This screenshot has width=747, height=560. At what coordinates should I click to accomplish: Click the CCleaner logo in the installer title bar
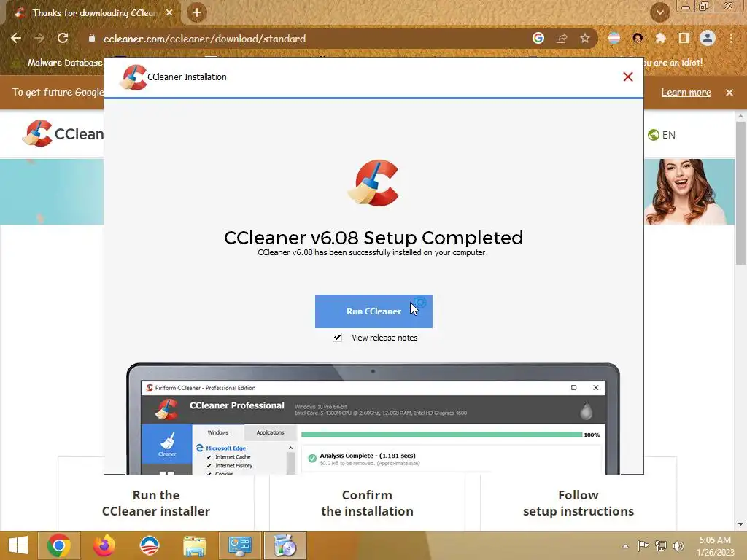click(133, 77)
